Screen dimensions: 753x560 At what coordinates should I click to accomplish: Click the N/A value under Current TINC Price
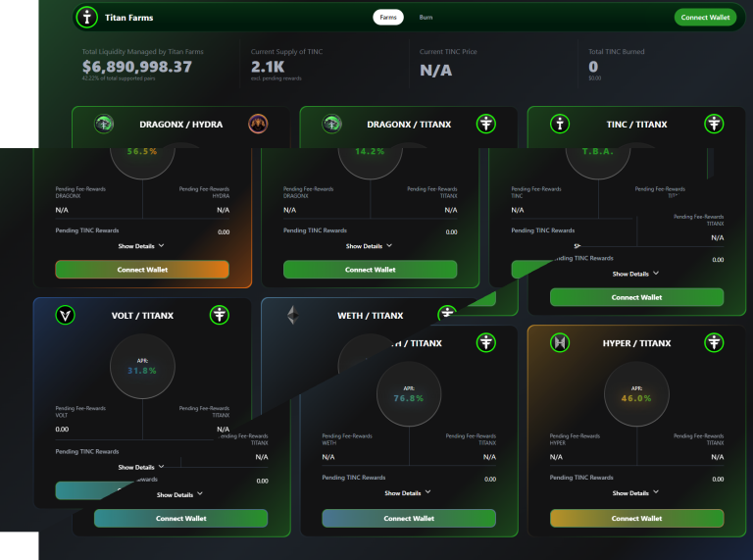click(x=436, y=70)
